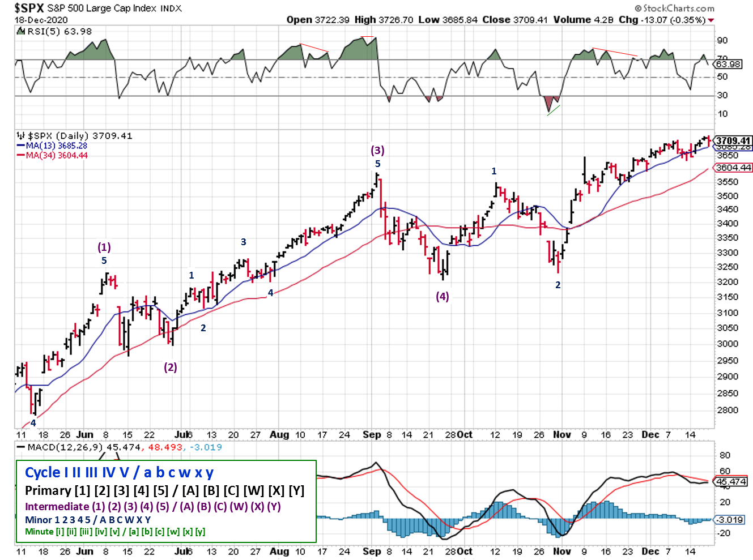Click the $SPX ticker symbol in title

tap(29, 8)
